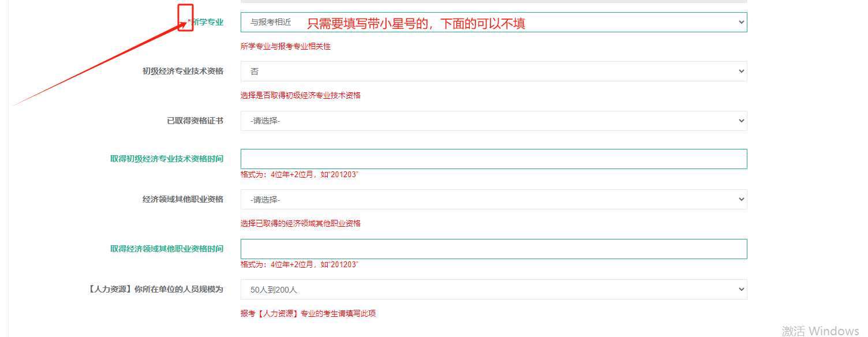This screenshot has width=868, height=337.
Task: Open the 所学专业 dropdown showing 与报考相近
Action: point(493,23)
